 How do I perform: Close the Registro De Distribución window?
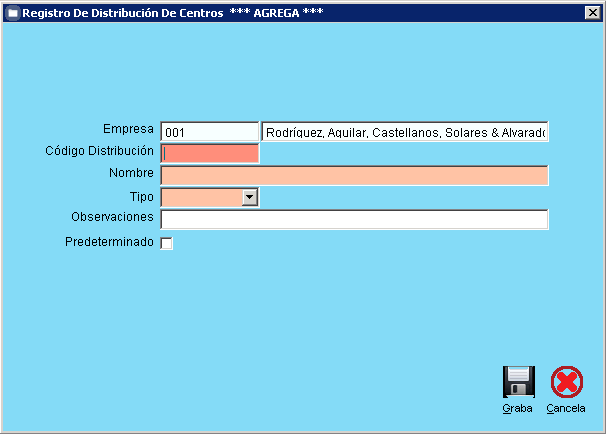click(x=591, y=13)
